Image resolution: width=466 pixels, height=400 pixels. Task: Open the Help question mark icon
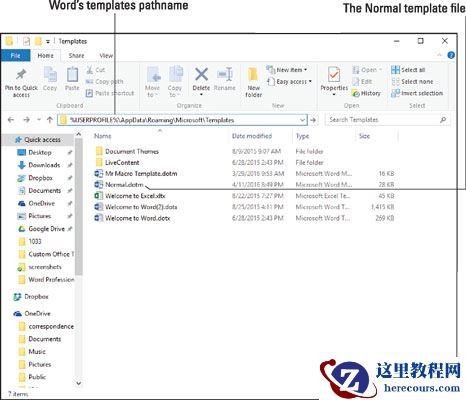click(x=451, y=55)
